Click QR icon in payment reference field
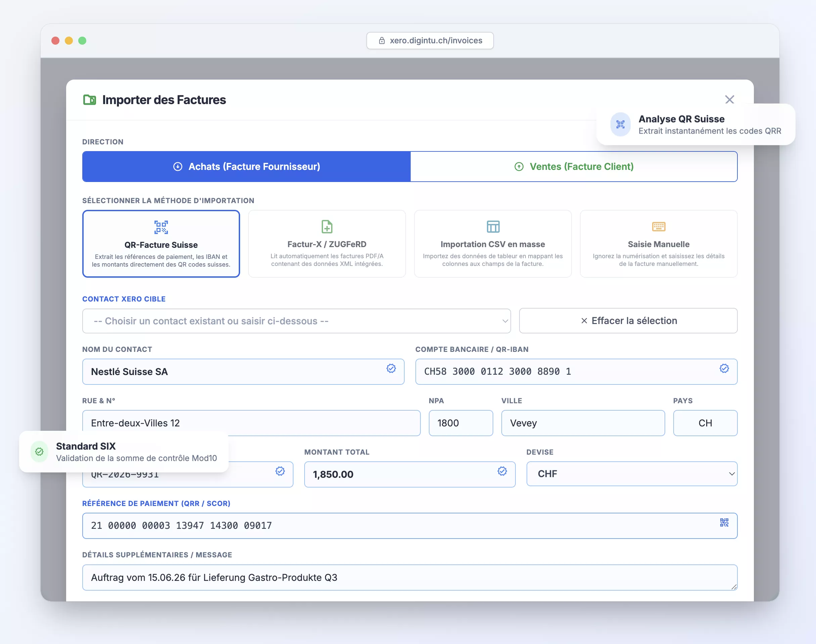 click(x=724, y=522)
